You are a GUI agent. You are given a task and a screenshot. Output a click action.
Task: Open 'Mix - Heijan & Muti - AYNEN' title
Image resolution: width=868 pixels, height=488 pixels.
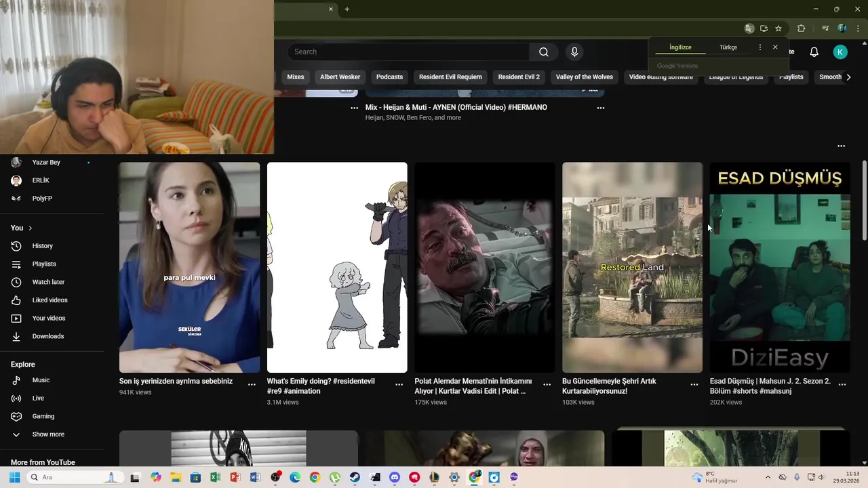click(x=456, y=107)
